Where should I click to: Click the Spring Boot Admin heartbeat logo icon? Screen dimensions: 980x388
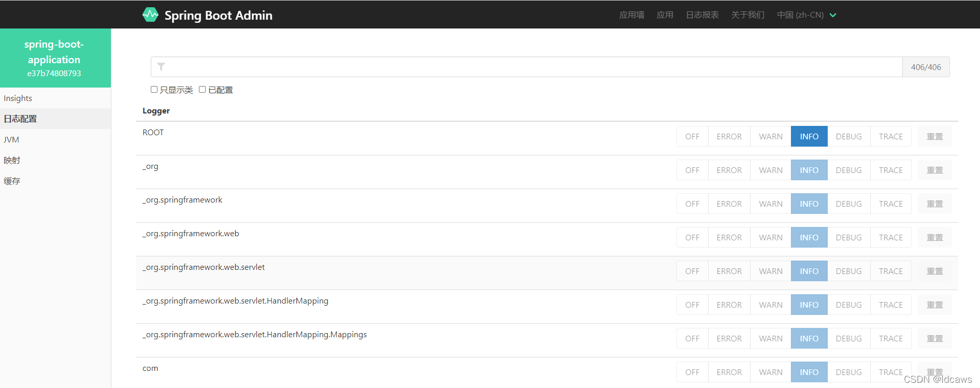[150, 15]
